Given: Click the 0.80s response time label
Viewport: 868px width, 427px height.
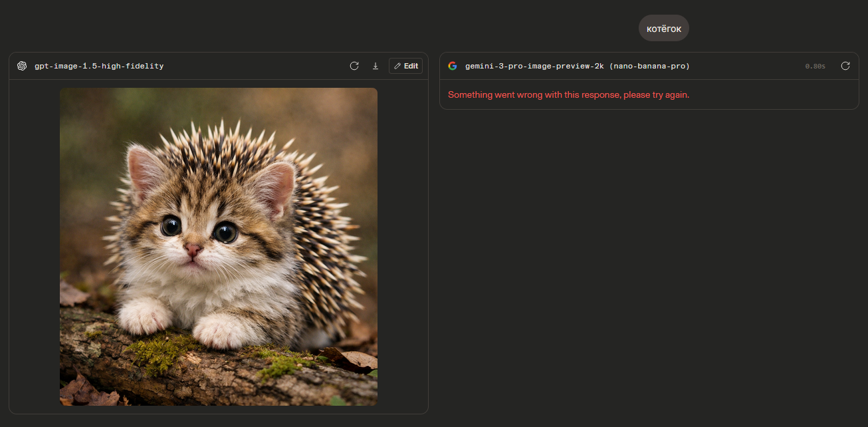Looking at the screenshot, I should pos(815,67).
